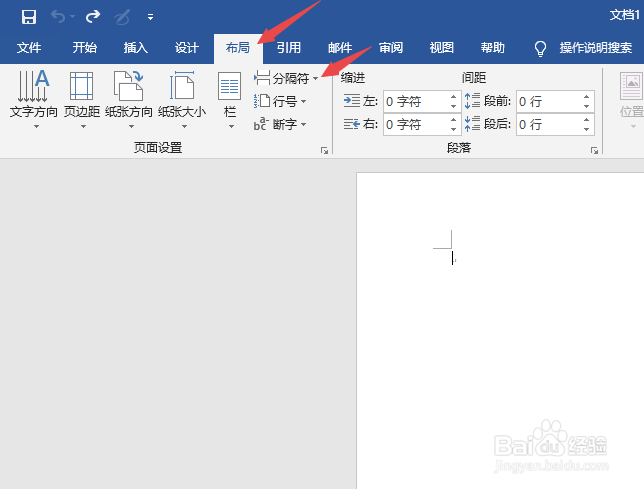Click the Save icon in quick access toolbar
The image size is (644, 489).
tap(29, 17)
